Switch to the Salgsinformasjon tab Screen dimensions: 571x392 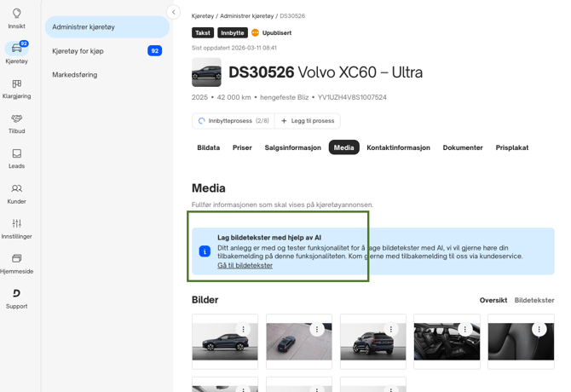[293, 147]
